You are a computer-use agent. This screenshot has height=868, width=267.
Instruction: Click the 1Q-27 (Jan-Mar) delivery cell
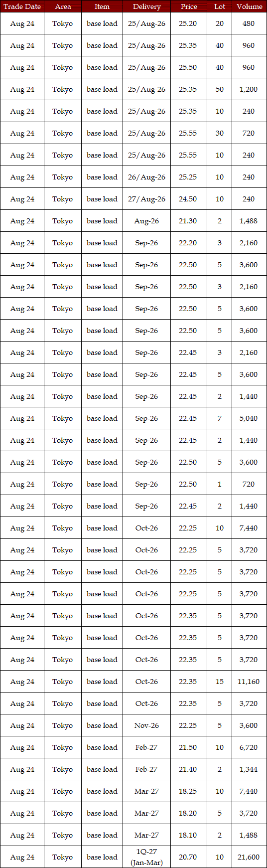tap(146, 857)
